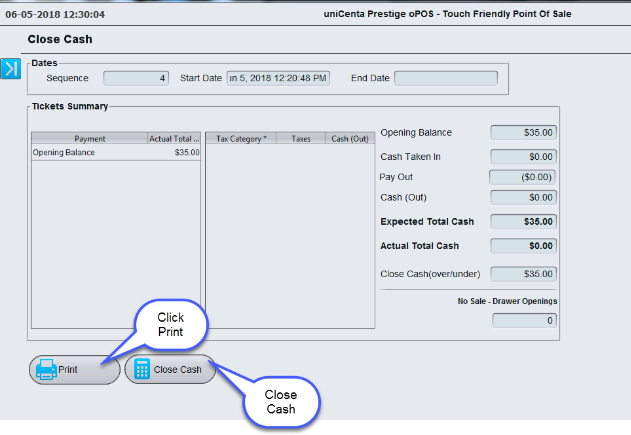The width and height of the screenshot is (631, 435).
Task: Click the Cash Taken In label
Action: pyautogui.click(x=410, y=157)
